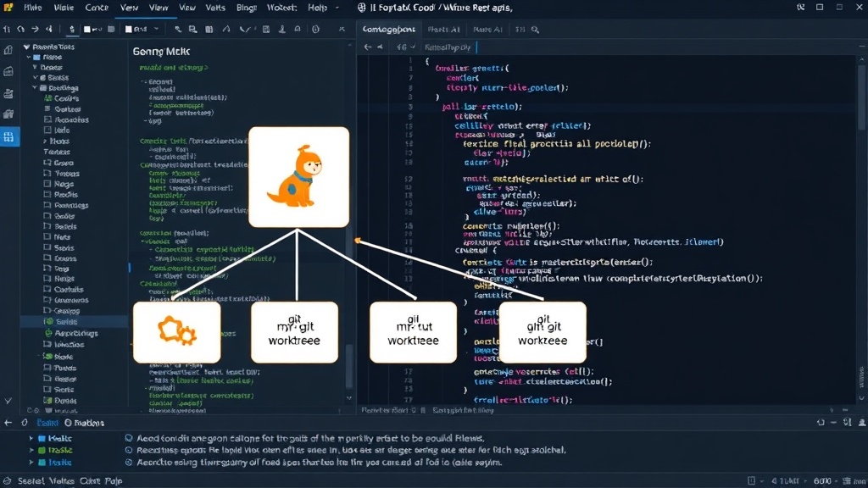
Task: Click the circular icon at status bar left end
Action: pyautogui.click(x=7, y=481)
